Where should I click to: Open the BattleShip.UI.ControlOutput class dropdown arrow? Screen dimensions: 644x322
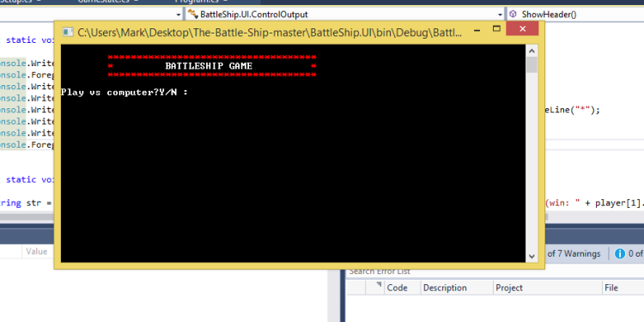pos(500,15)
